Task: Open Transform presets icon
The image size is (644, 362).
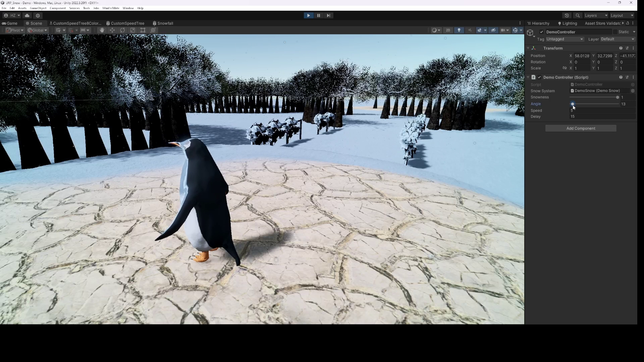Action: click(627, 48)
